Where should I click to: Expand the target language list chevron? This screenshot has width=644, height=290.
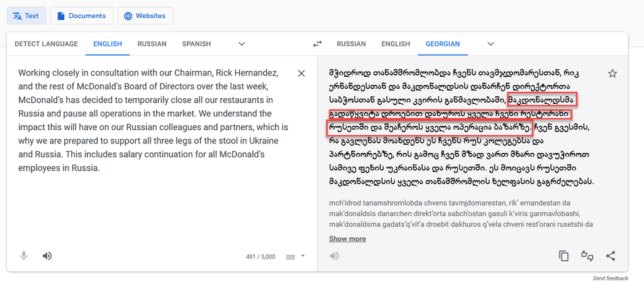pyautogui.click(x=491, y=43)
